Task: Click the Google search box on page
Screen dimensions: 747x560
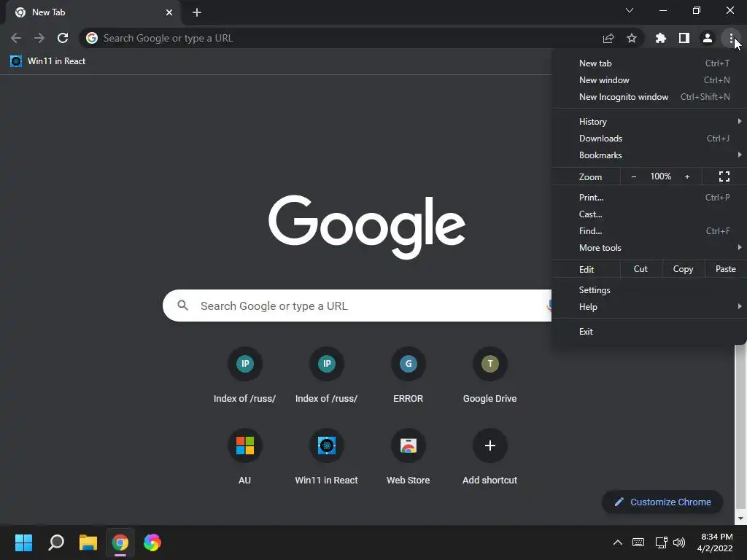Action: coord(357,306)
